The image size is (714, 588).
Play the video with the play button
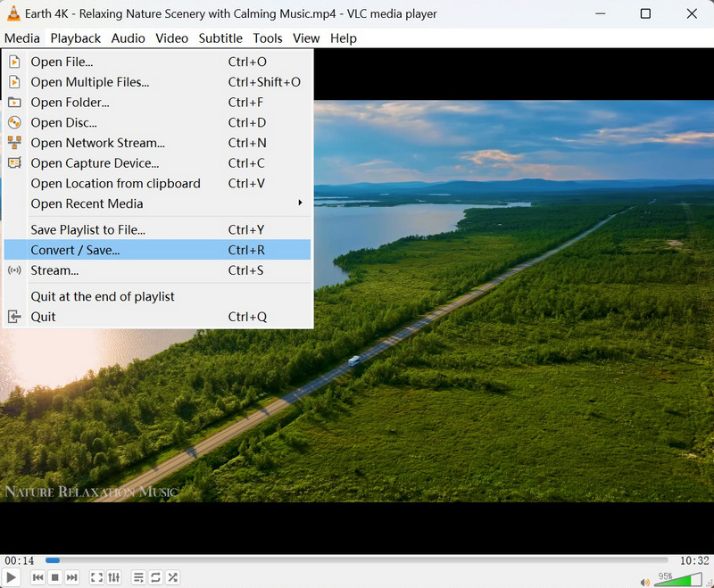(x=11, y=577)
